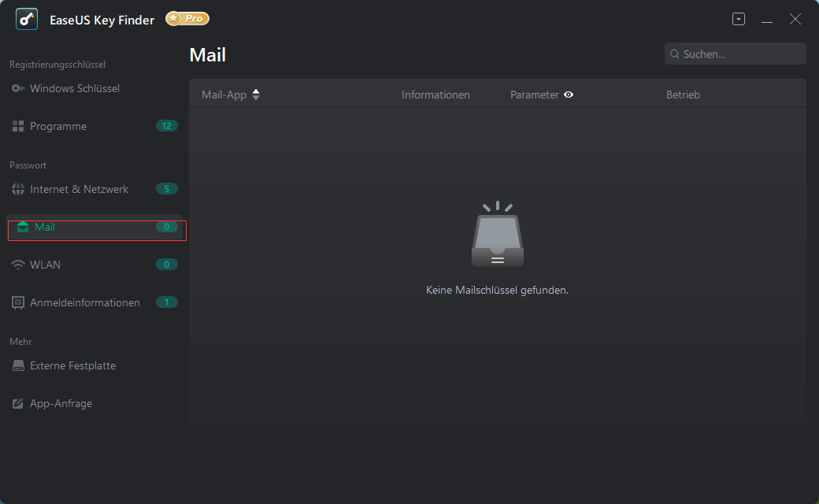Click the Mail count badge 0
819x504 pixels.
(167, 227)
